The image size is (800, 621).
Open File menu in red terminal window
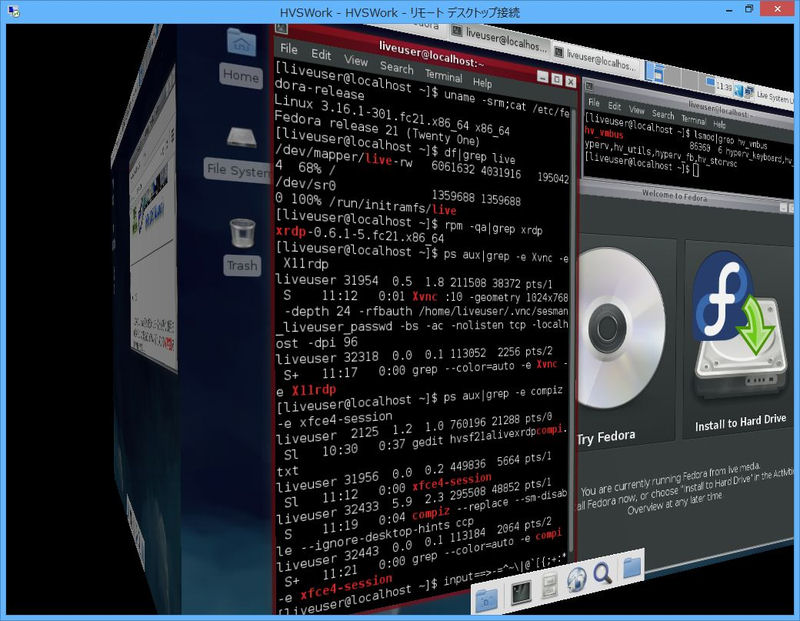pyautogui.click(x=289, y=49)
